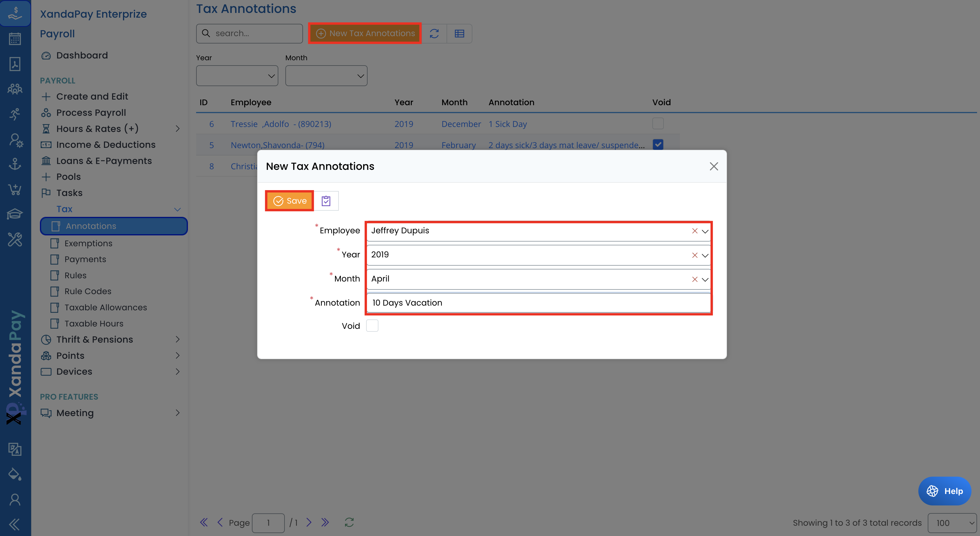Click the calendar icon in the left rail
This screenshot has height=536, width=980.
pos(15,39)
